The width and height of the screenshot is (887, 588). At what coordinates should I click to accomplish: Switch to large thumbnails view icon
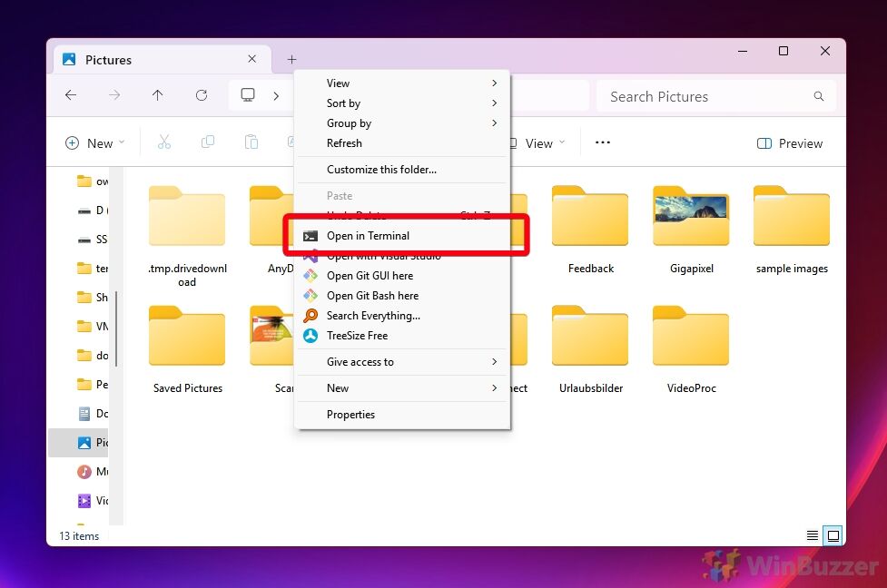pos(833,535)
